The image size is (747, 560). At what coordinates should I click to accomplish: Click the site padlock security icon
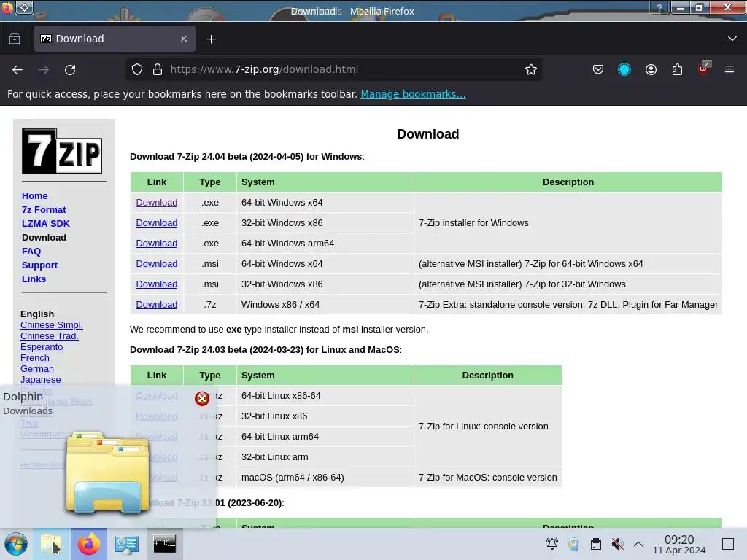pyautogui.click(x=158, y=69)
